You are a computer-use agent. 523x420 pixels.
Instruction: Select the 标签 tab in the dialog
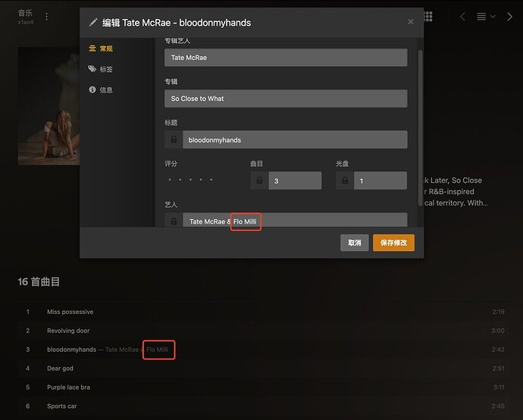click(x=101, y=69)
